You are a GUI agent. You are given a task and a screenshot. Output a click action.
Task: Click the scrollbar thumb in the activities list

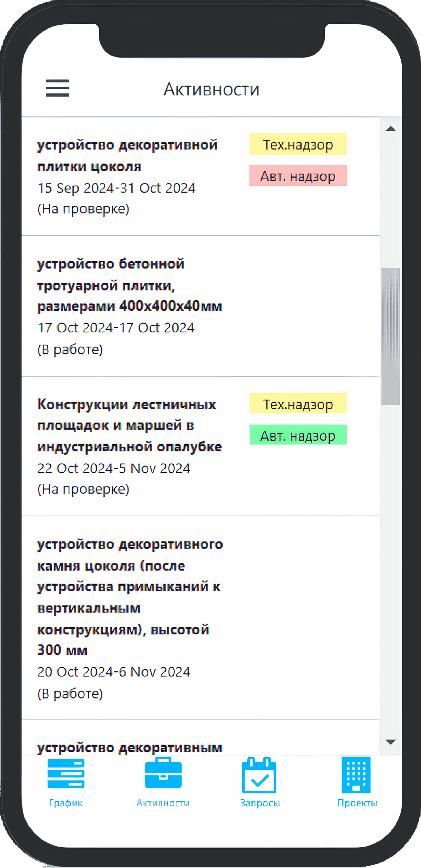pyautogui.click(x=390, y=336)
